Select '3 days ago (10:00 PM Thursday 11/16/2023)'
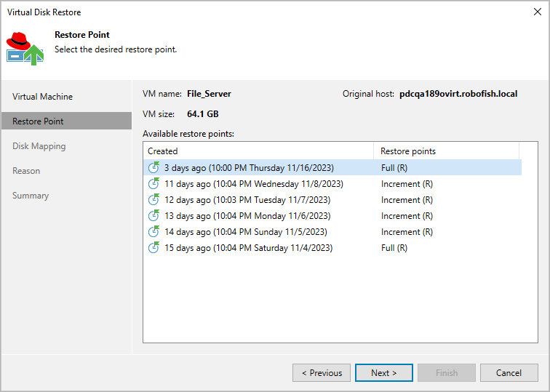550x392 pixels. point(249,168)
